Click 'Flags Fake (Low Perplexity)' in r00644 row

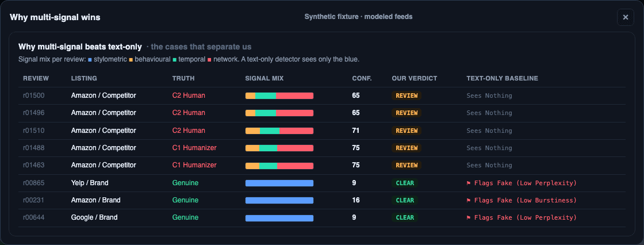[x=526, y=217]
